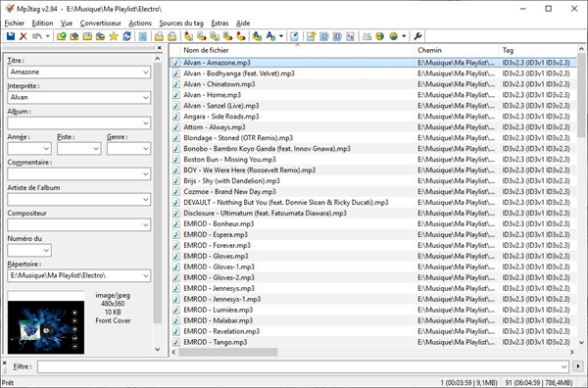Open the Actions menu
This screenshot has height=388, width=588.
click(x=140, y=24)
